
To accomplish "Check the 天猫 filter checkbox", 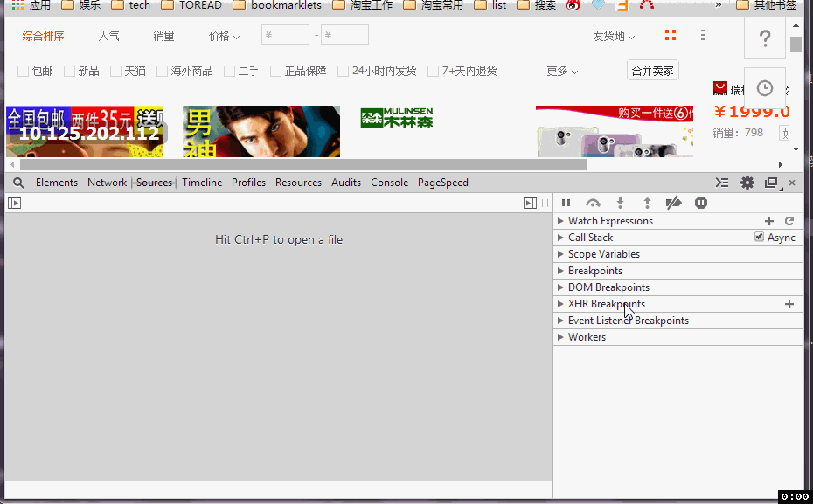I will click(115, 72).
